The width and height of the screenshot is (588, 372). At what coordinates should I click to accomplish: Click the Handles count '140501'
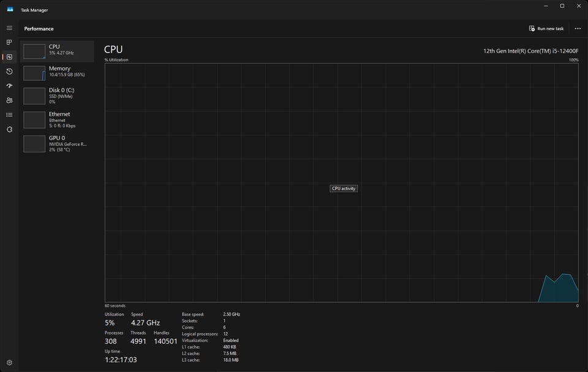[165, 341]
